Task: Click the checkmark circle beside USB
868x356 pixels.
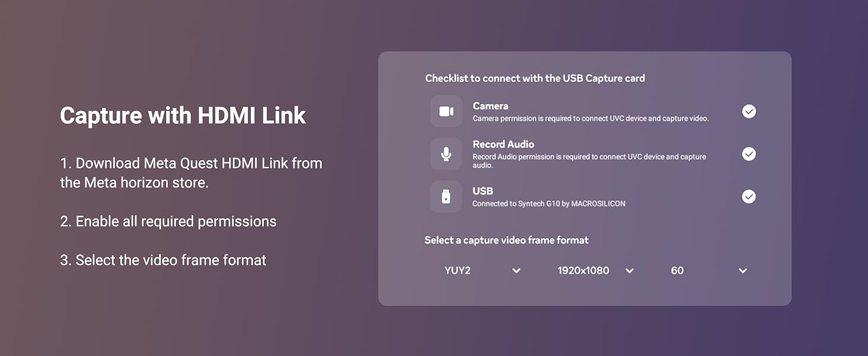Action: click(748, 196)
